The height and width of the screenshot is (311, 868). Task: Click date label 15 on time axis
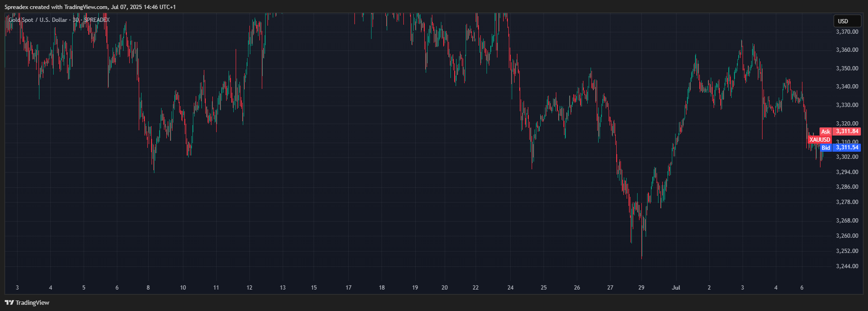[314, 288]
